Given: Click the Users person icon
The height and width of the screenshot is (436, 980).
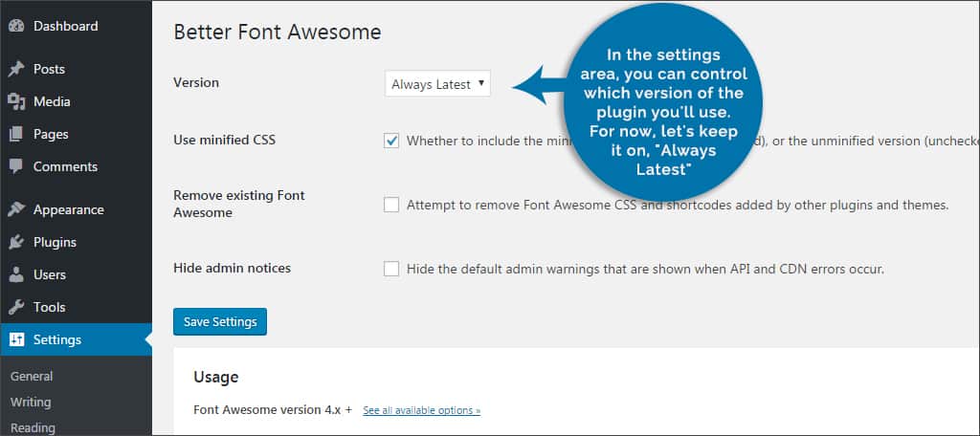Looking at the screenshot, I should point(16,274).
